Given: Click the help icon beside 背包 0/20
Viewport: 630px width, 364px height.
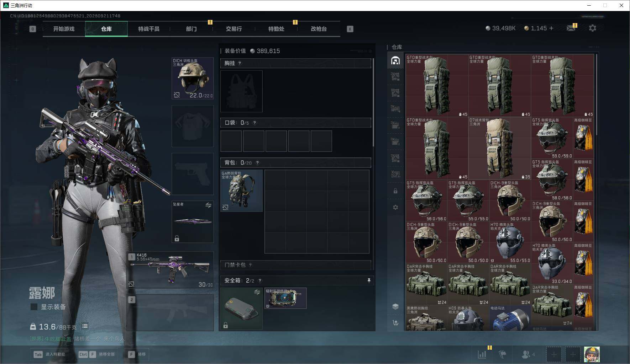Looking at the screenshot, I should click(257, 163).
